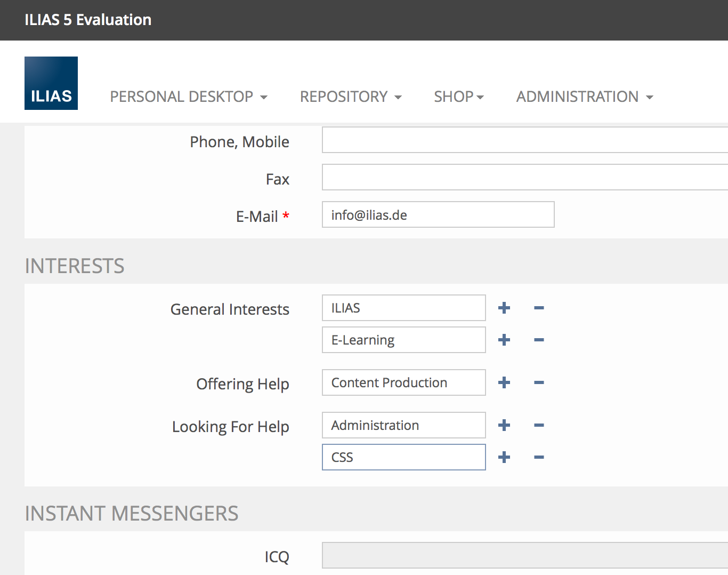
Task: Open the Administration menu
Action: [x=584, y=97]
